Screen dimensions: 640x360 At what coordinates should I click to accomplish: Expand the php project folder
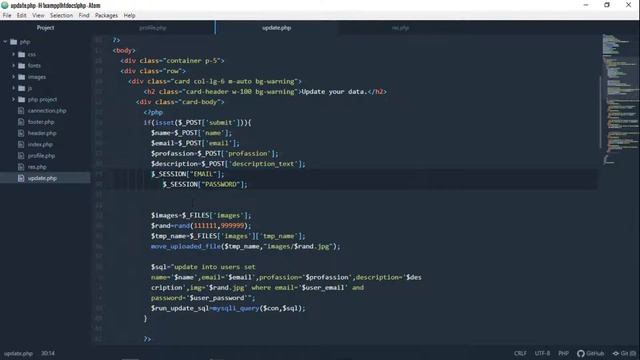13,99
